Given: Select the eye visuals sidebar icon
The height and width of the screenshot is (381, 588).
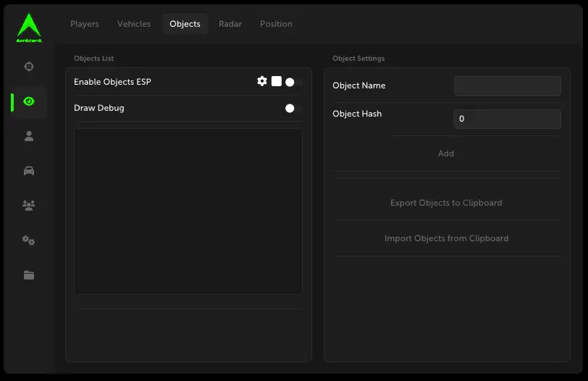Looking at the screenshot, I should tap(29, 101).
